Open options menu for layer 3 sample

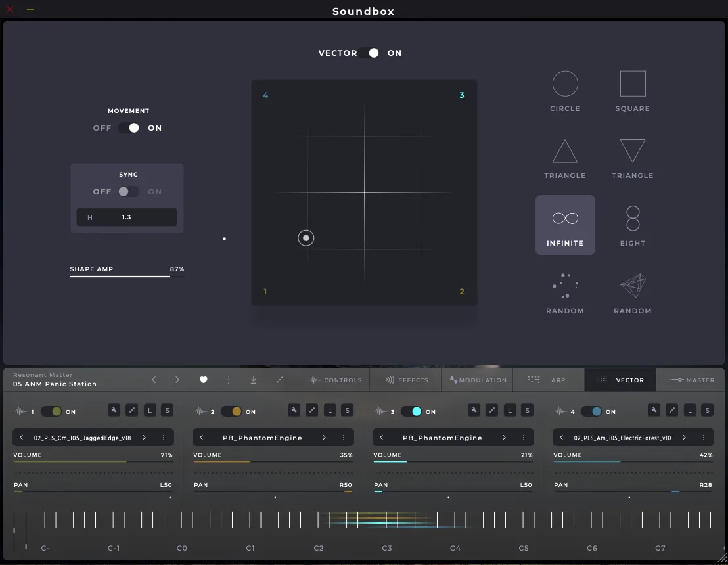point(523,438)
